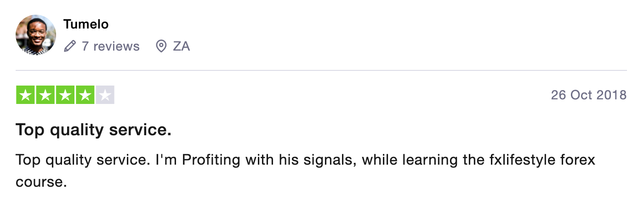Open the 7 reviews count

pyautogui.click(x=110, y=46)
